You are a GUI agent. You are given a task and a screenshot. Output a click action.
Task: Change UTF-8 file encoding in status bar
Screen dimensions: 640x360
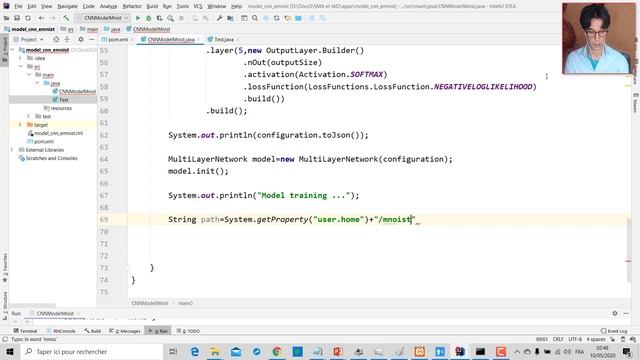575,339
